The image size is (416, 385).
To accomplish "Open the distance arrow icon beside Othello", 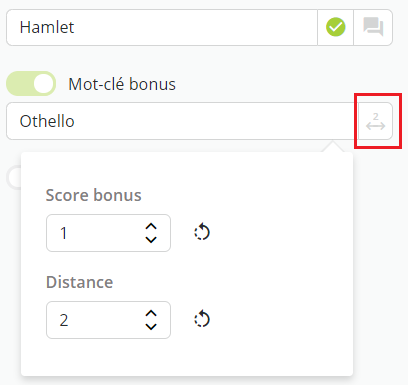I will pos(376,121).
